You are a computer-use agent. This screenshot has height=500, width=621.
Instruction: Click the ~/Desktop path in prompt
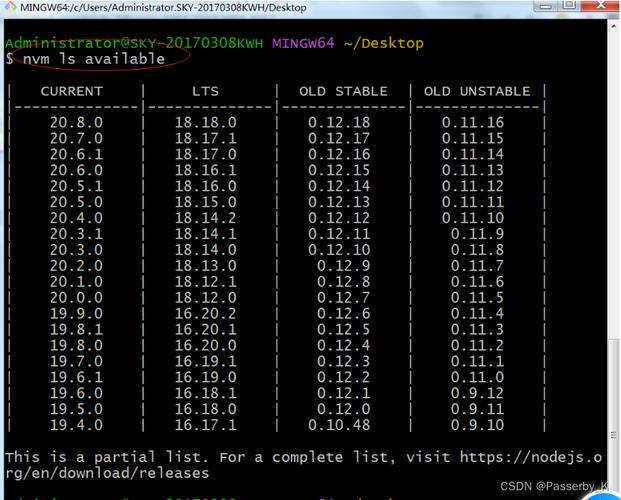384,43
